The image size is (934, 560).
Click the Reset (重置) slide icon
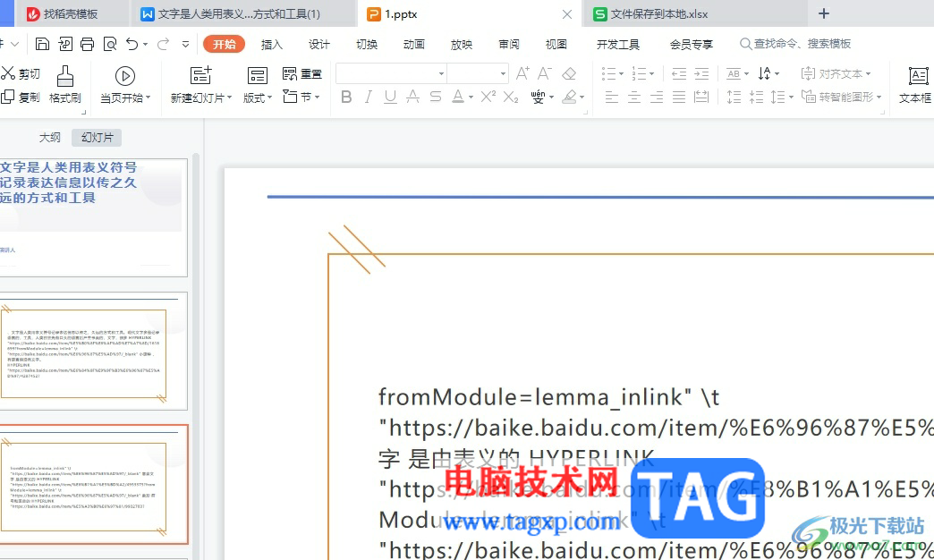(302, 74)
